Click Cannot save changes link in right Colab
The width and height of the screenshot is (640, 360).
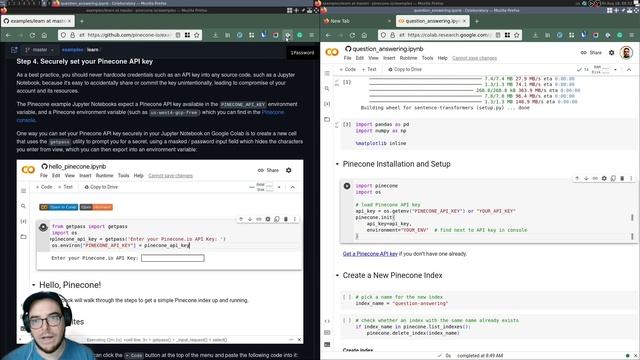474,58
